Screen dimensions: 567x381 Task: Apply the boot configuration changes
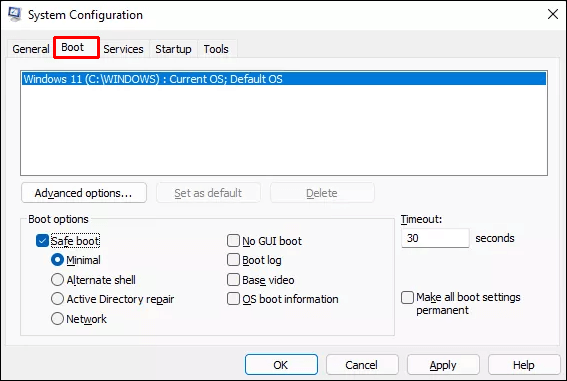[443, 365]
